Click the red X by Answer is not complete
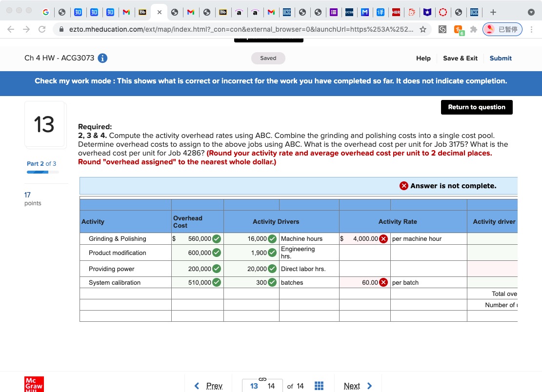This screenshot has width=542, height=392. pos(404,186)
